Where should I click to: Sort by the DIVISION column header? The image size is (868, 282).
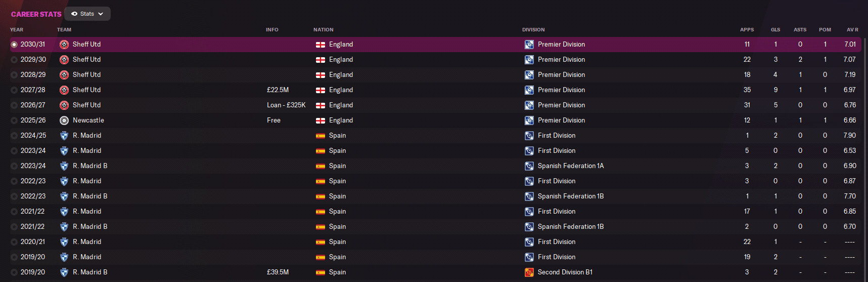533,30
